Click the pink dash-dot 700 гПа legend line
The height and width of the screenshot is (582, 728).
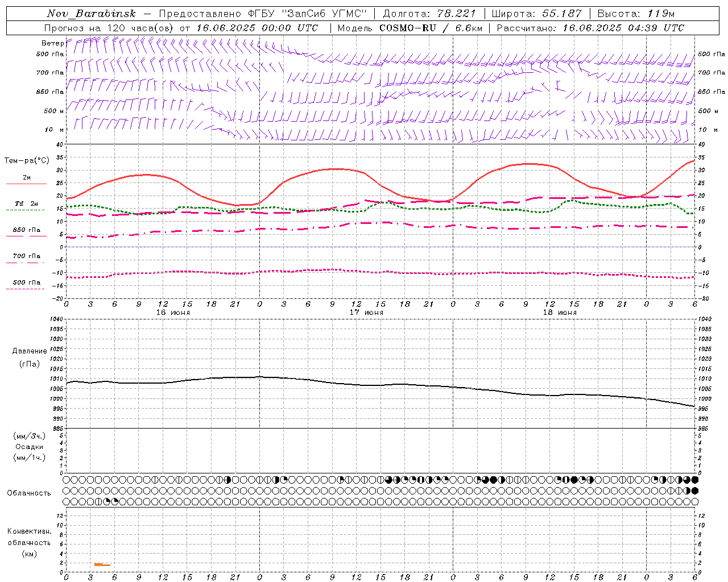pos(25,263)
